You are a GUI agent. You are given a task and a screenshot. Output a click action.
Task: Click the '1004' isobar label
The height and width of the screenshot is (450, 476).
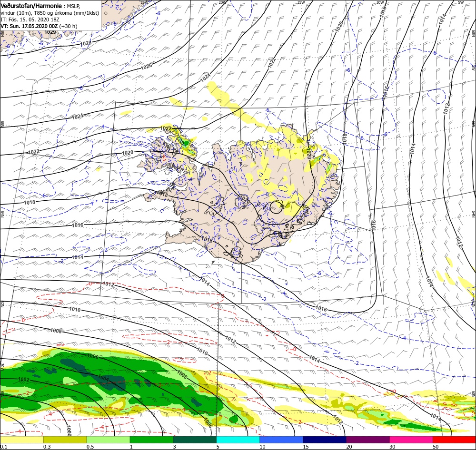pos(103,378)
